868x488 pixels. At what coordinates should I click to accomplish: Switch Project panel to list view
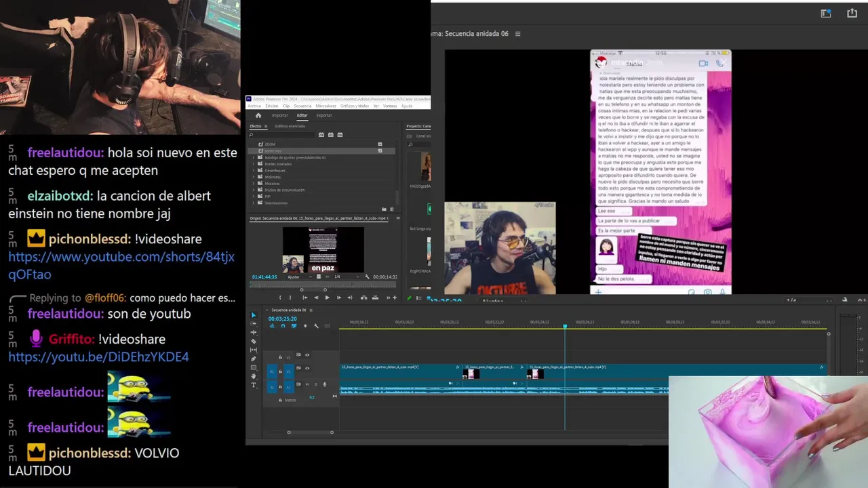(x=418, y=298)
